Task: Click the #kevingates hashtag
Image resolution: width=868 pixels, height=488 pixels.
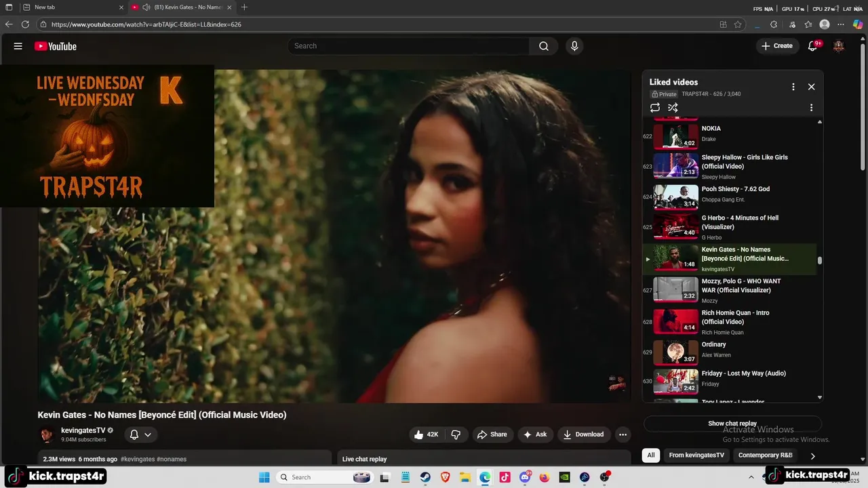Action: tap(138, 459)
